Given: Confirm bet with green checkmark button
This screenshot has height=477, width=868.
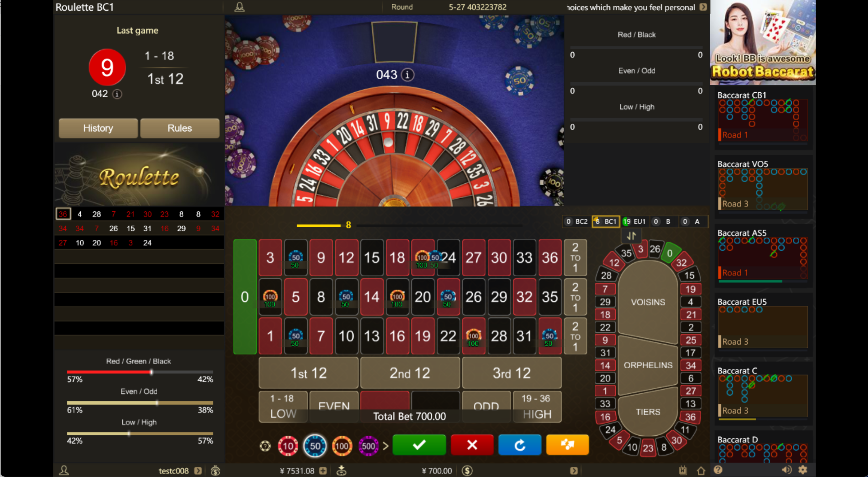Looking at the screenshot, I should (419, 445).
